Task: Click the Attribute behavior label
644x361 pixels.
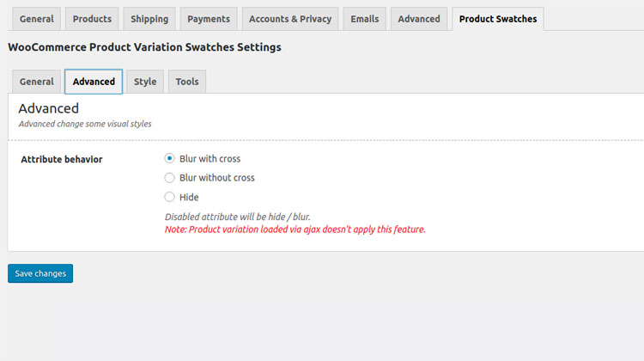Action: [x=61, y=159]
